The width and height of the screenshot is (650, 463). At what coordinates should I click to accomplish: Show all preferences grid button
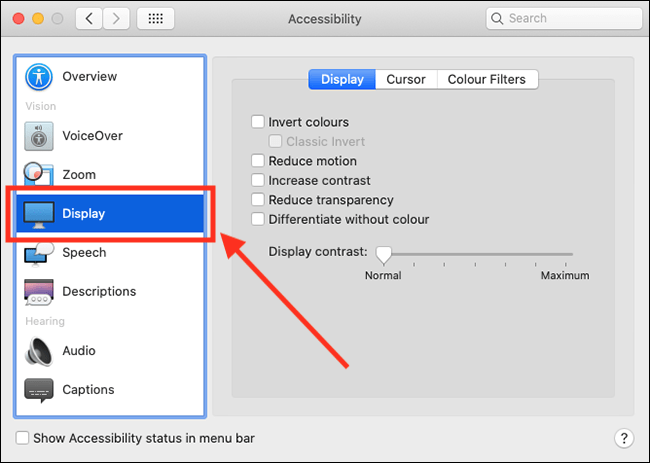[155, 19]
